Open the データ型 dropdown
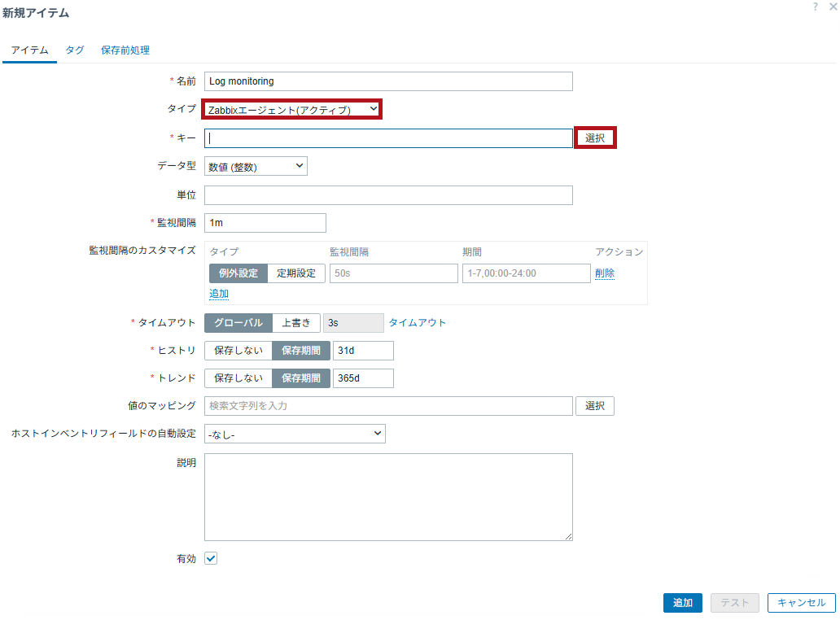Viewport: 840px width, 620px height. coord(256,166)
